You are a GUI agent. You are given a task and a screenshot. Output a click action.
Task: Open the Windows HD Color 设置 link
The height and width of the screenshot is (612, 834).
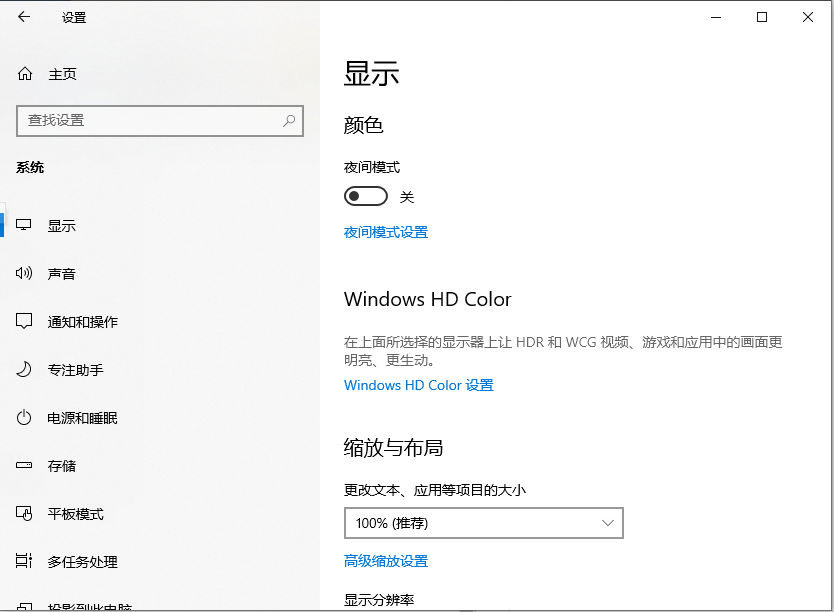pos(419,385)
